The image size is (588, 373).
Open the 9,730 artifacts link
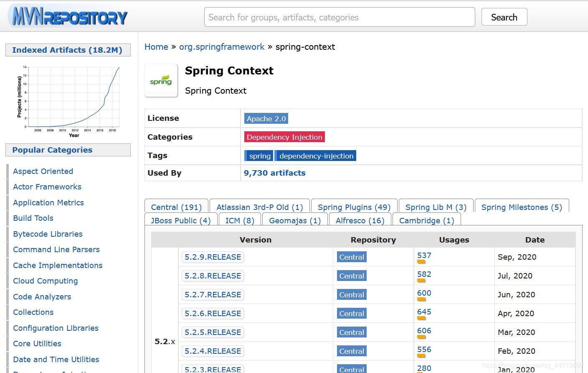click(274, 173)
